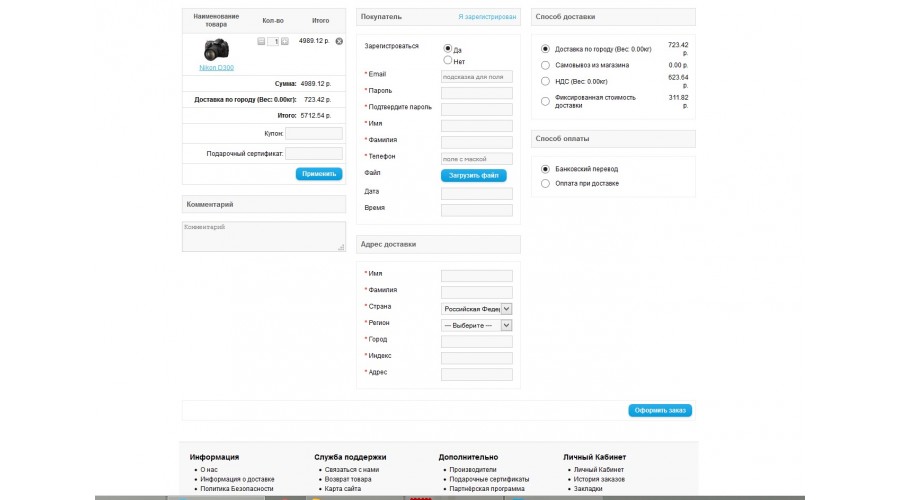Open the Страна country dropdown
Image resolution: width=900 pixels, height=500 pixels.
click(476, 309)
